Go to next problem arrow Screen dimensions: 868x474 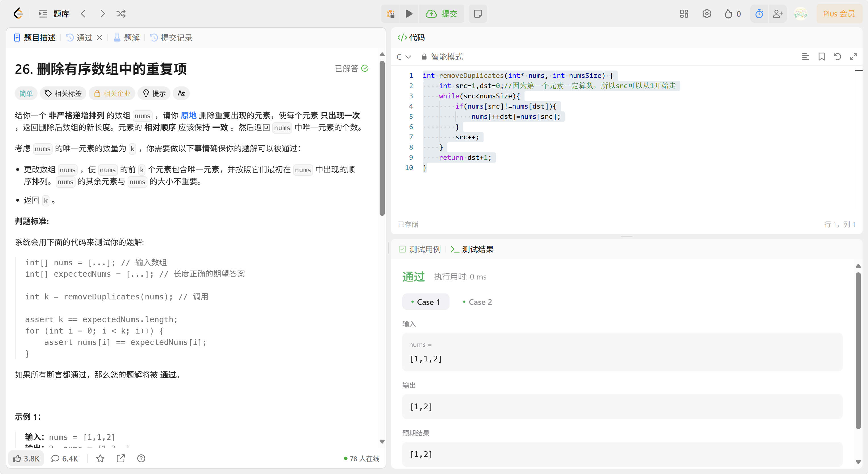(103, 14)
